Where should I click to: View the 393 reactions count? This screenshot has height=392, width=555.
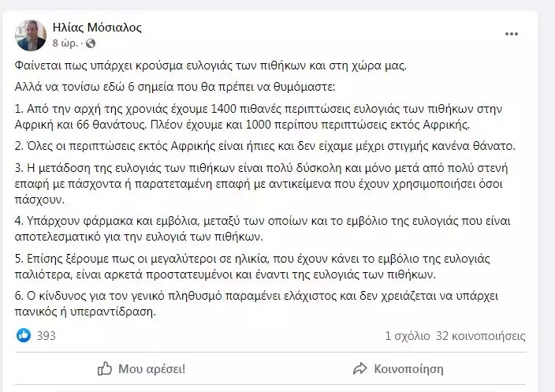(x=47, y=335)
